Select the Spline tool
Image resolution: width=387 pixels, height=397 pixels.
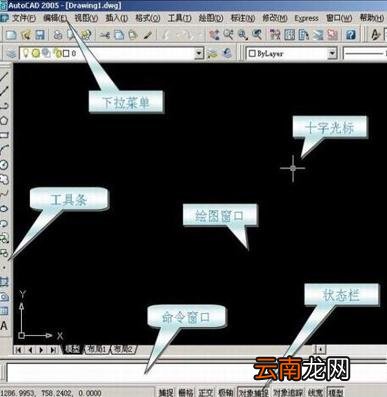click(4, 194)
